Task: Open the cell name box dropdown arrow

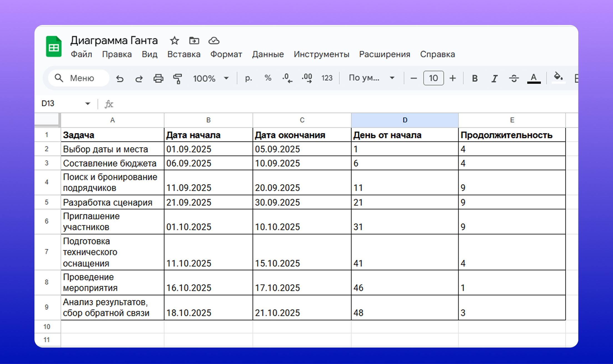Action: click(88, 104)
